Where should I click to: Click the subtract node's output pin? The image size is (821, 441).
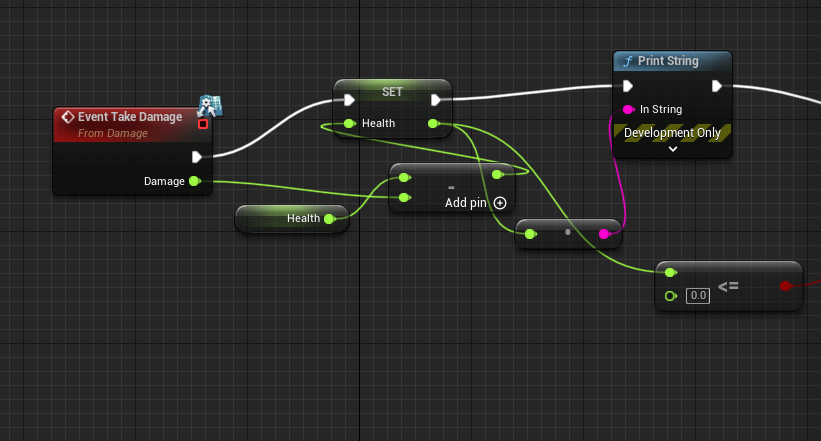(x=498, y=175)
